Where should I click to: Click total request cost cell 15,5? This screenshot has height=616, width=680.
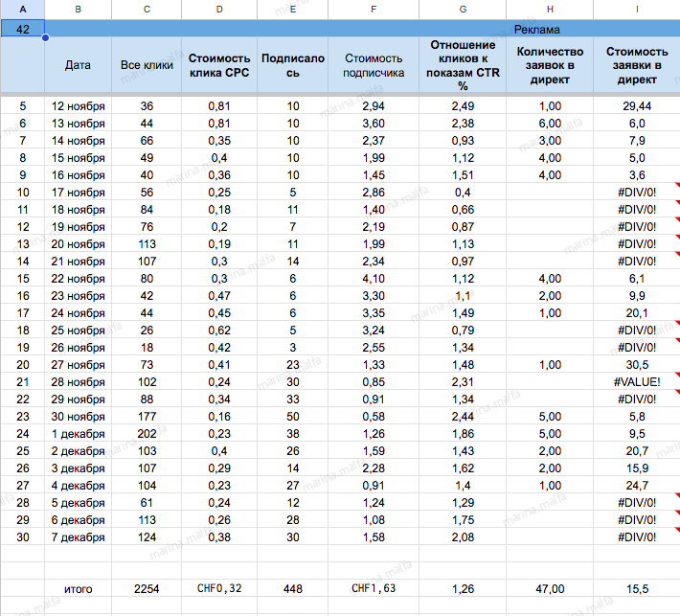(x=637, y=588)
